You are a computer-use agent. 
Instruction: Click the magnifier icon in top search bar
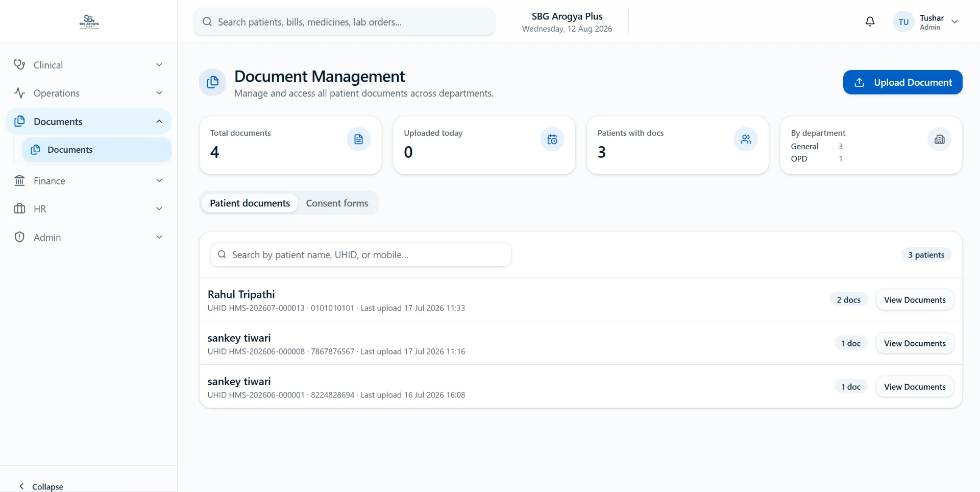(x=207, y=22)
